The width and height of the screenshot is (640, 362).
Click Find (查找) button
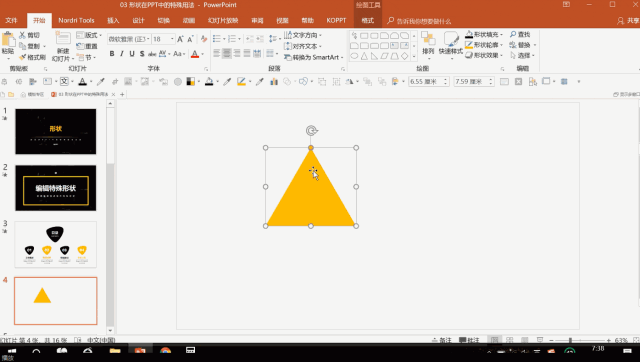(520, 35)
